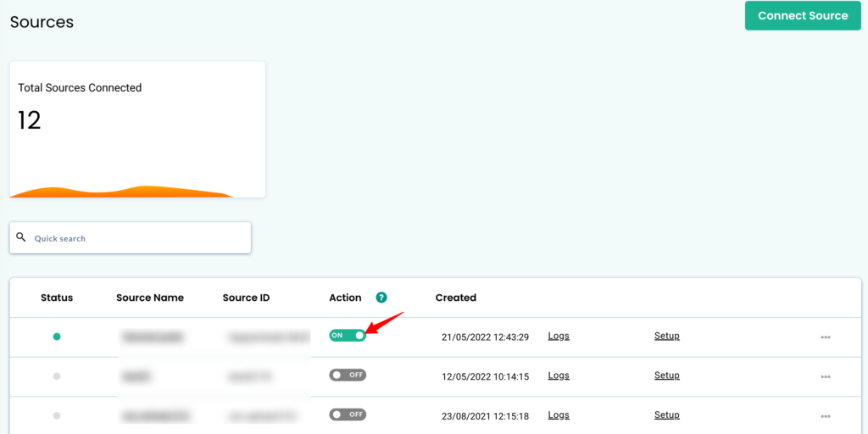Open Logs for the 23/08/2021 source
Viewport: 868px width, 434px height.
559,415
